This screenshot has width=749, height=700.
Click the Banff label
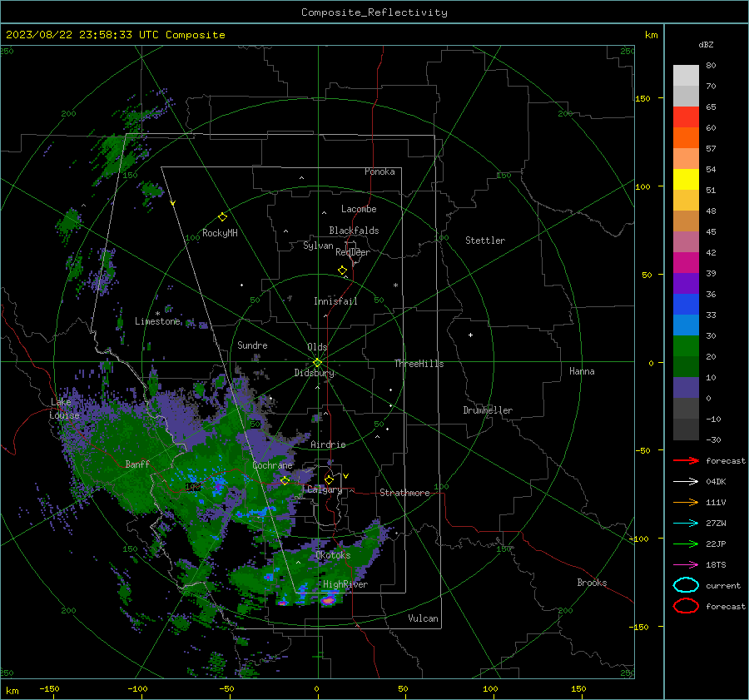coord(137,464)
